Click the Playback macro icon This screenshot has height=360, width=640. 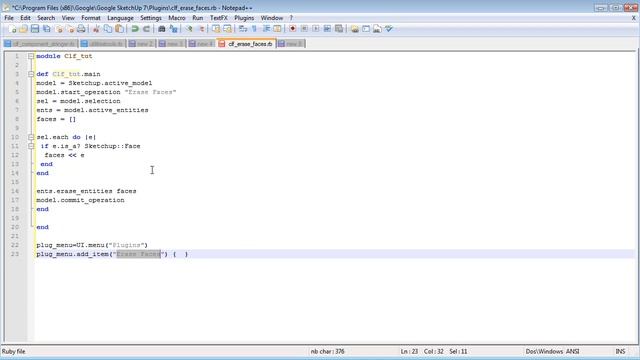pos(316,29)
